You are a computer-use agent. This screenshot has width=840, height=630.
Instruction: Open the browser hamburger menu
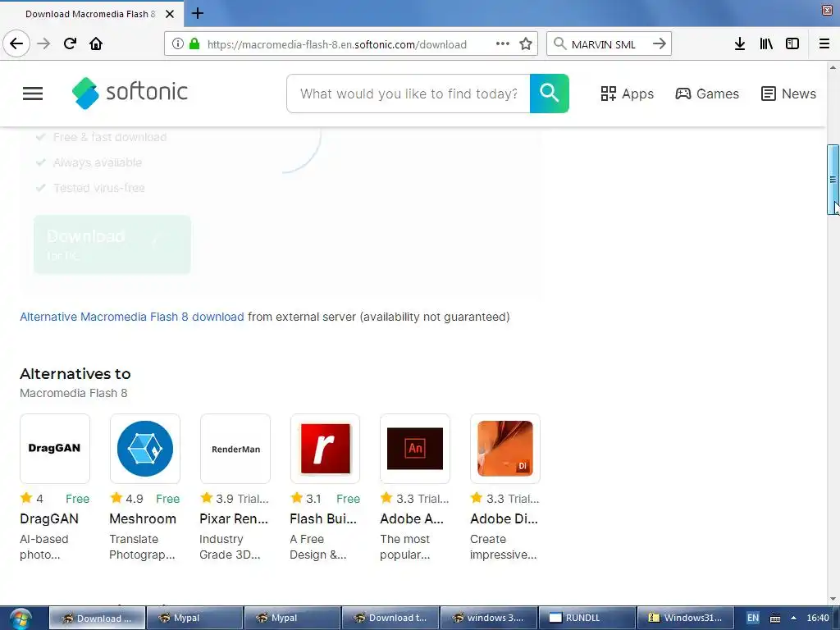point(824,44)
